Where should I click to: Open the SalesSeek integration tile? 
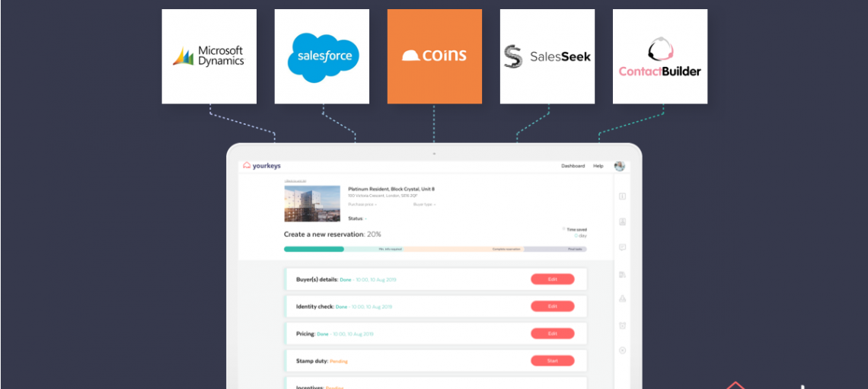(x=547, y=56)
